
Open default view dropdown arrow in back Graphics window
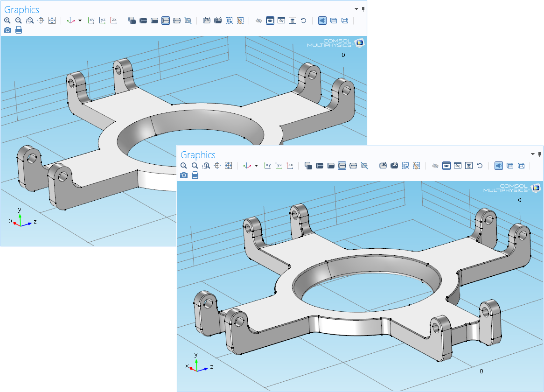click(x=80, y=21)
